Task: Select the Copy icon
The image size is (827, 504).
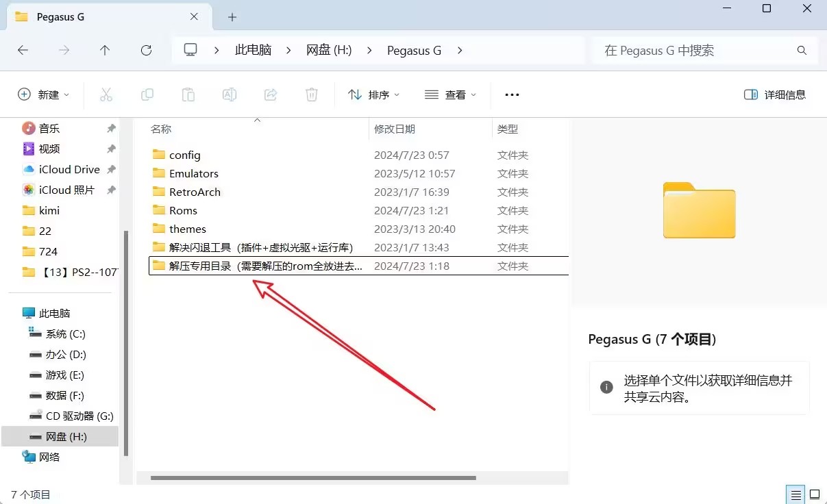Action: (147, 94)
